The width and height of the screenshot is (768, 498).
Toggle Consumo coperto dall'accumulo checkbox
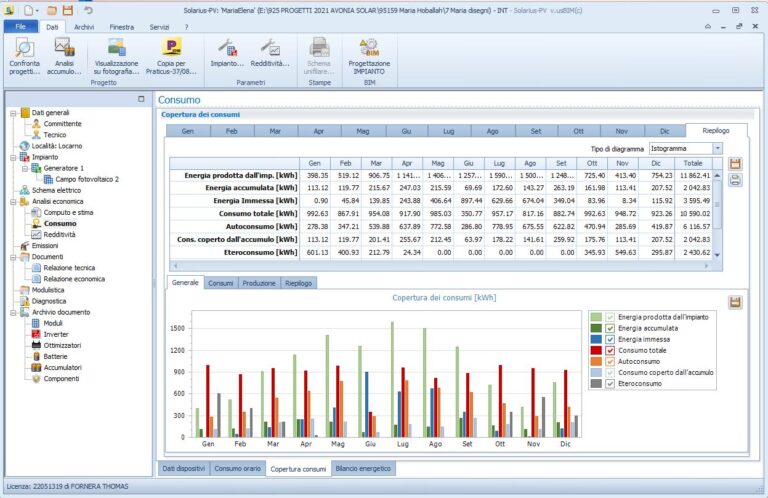click(x=610, y=373)
